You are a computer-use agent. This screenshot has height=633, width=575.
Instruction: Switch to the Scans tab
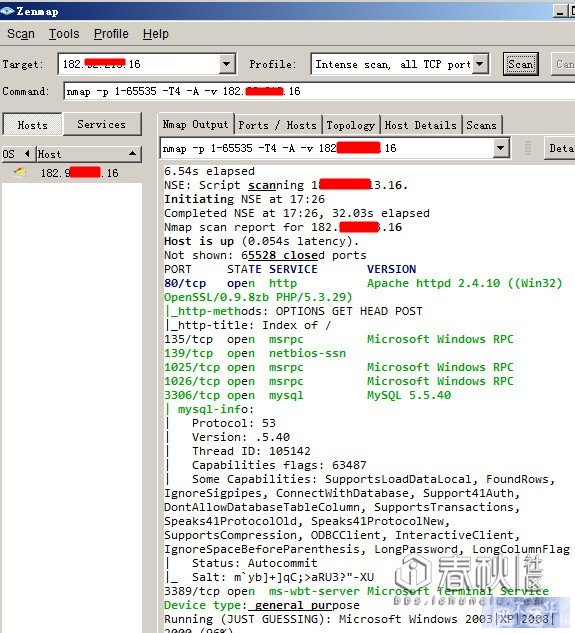tap(482, 125)
